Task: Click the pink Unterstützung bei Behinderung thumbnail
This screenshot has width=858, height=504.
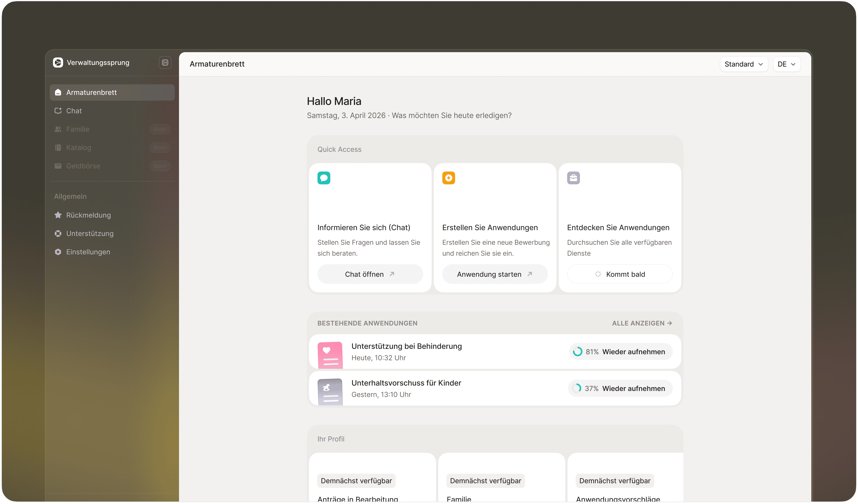Action: [330, 355]
